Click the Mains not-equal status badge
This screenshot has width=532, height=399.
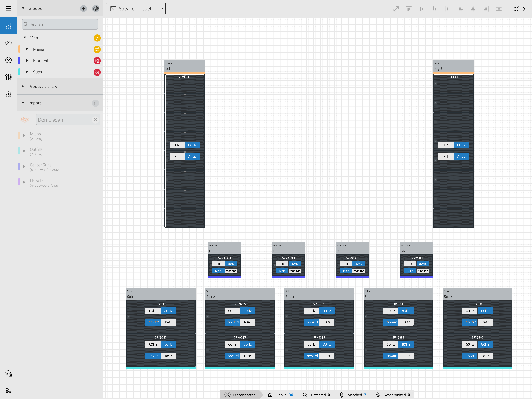(97, 49)
